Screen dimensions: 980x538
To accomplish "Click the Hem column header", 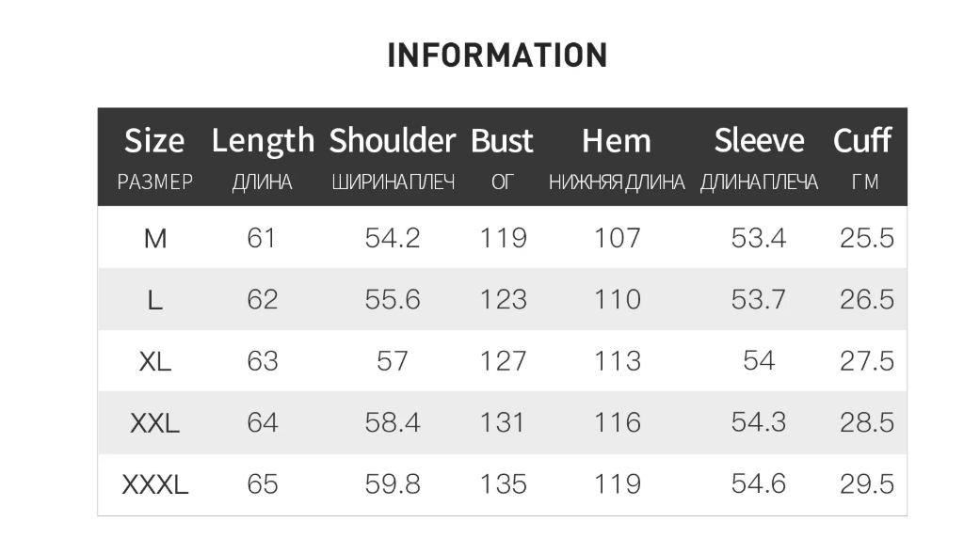I will [x=617, y=141].
